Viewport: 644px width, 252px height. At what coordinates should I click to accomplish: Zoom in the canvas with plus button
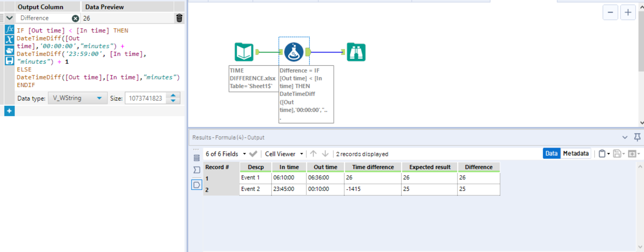click(628, 12)
